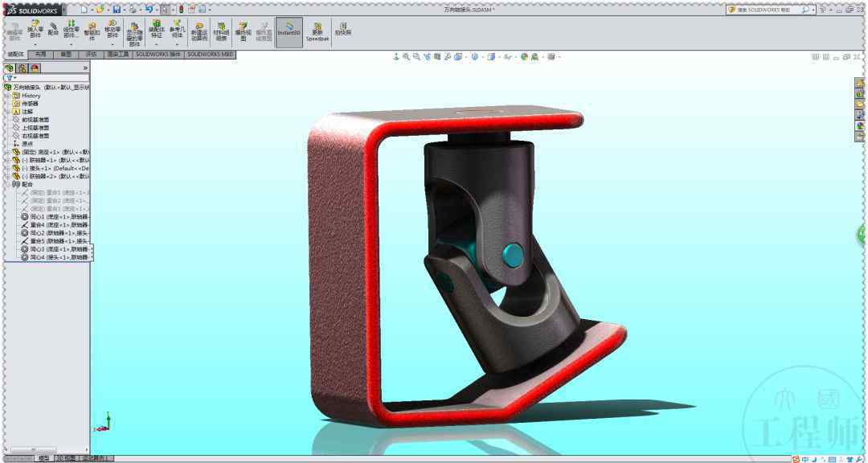Click the Undo arrow icon
This screenshot has width=868, height=463.
pos(149,10)
